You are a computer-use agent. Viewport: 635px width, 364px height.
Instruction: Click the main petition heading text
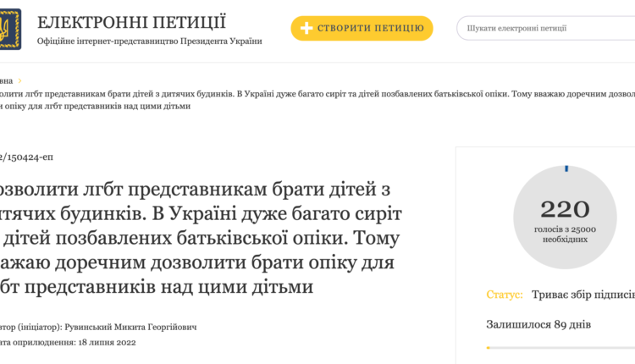(x=196, y=239)
